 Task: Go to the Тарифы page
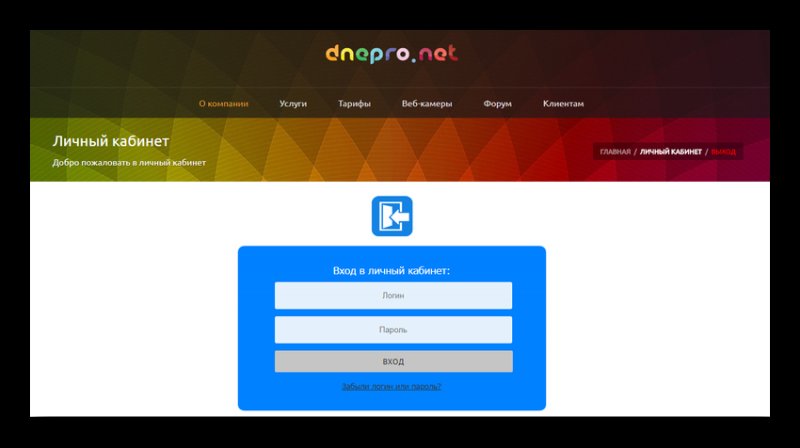point(354,103)
